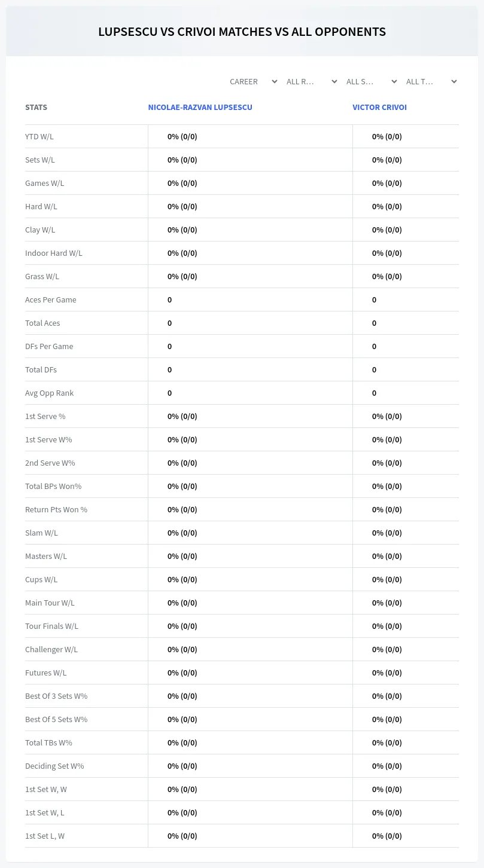The width and height of the screenshot is (484, 868).
Task: Open the ALL S... surfaces dropdown
Action: [371, 81]
